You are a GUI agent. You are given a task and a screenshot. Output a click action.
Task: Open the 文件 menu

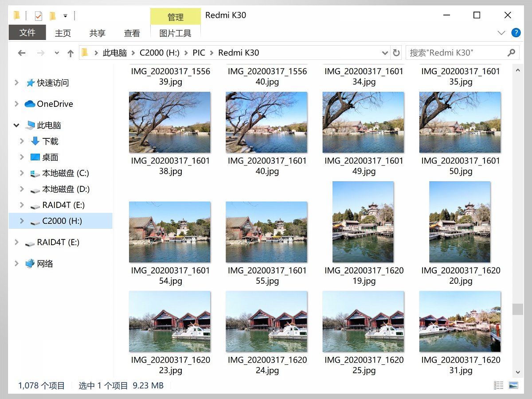point(27,32)
